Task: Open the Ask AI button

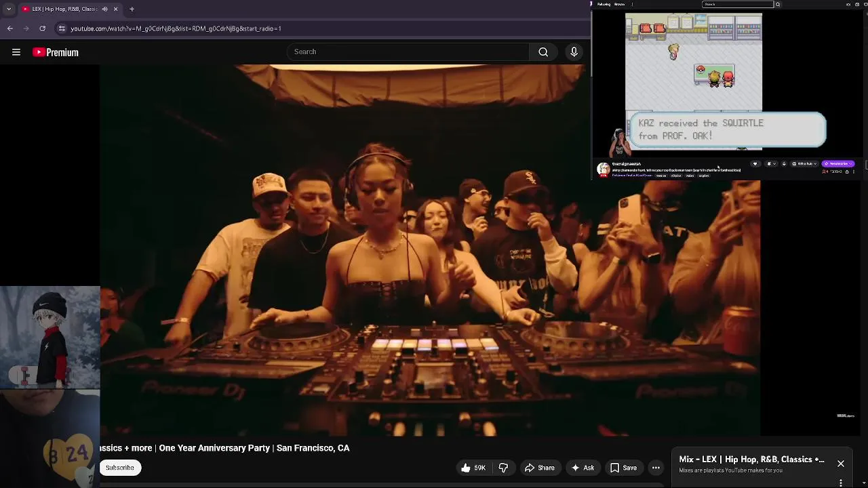Action: pyautogui.click(x=583, y=468)
